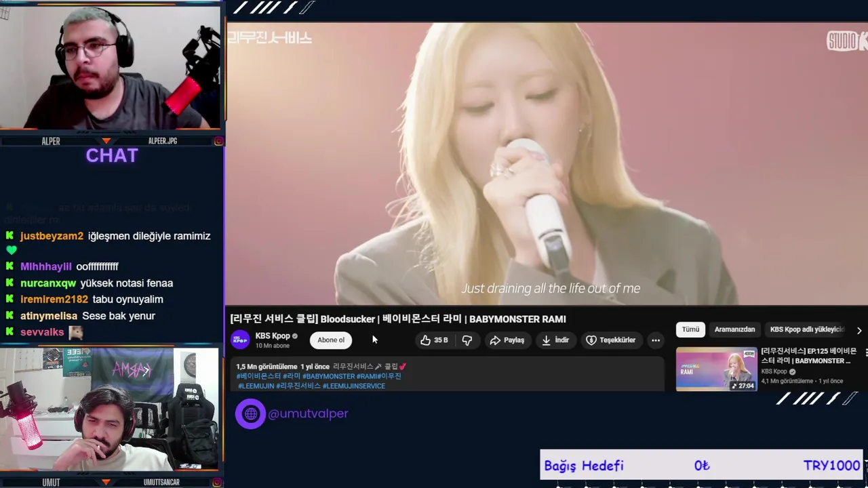
Task: Click the #BABYMONSTER hashtag link
Action: tap(328, 376)
